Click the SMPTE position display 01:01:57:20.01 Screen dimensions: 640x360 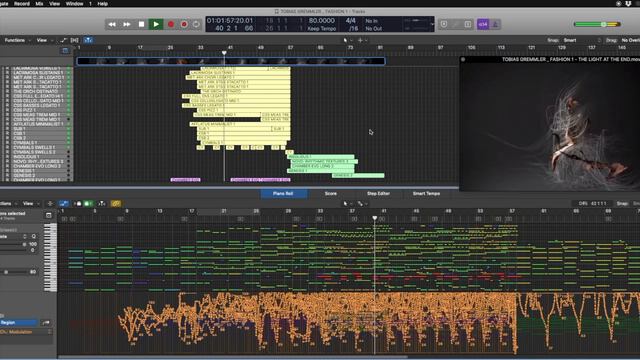(x=230, y=20)
